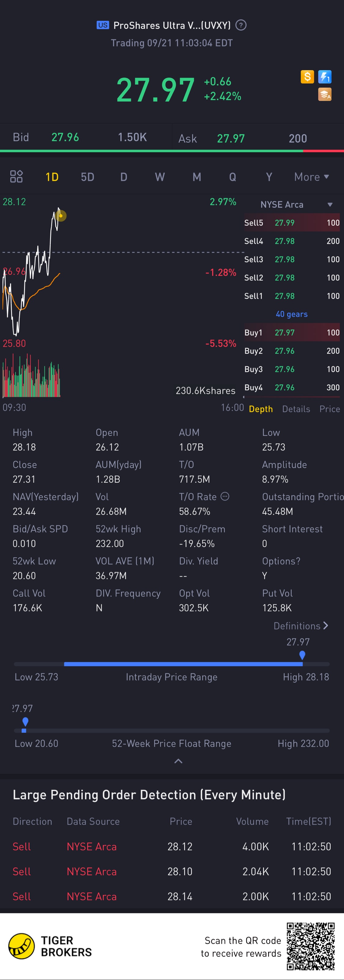344x980 pixels.
Task: Tap the Sell4 27.98 order row
Action: pos(292,241)
